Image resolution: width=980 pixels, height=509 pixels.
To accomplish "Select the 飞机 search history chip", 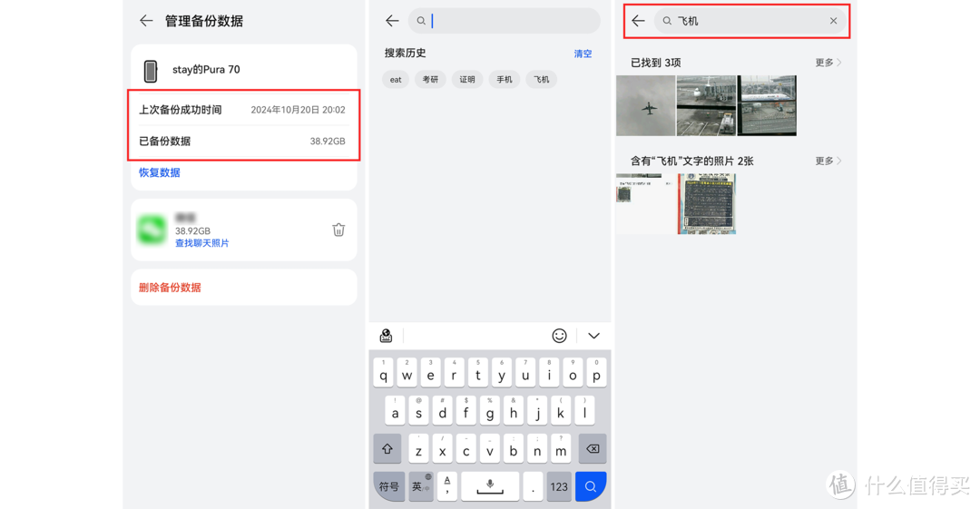I will 541,80.
